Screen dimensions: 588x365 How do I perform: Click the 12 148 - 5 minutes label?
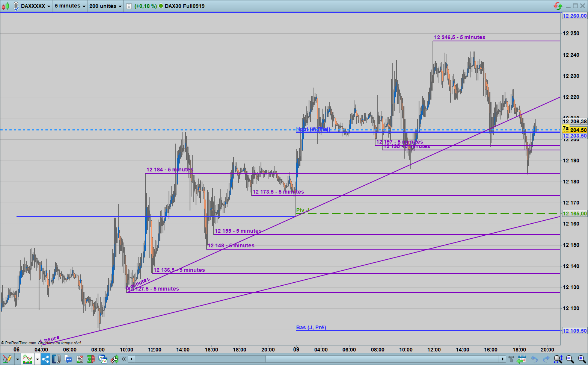(x=231, y=245)
